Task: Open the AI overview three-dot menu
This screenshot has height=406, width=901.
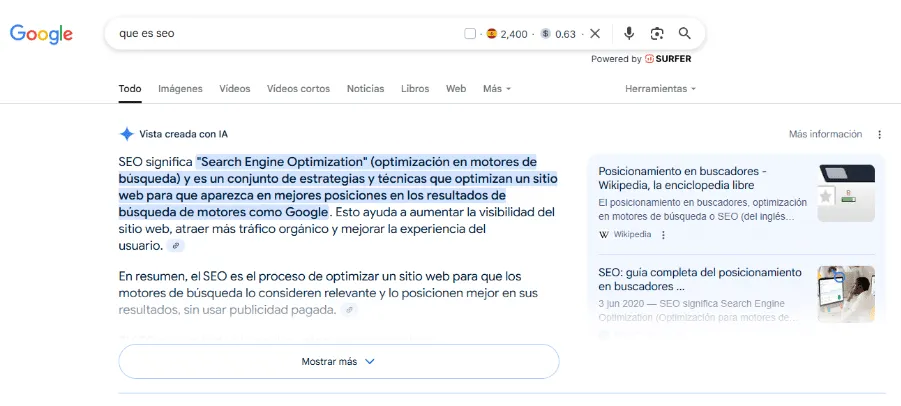Action: (879, 134)
